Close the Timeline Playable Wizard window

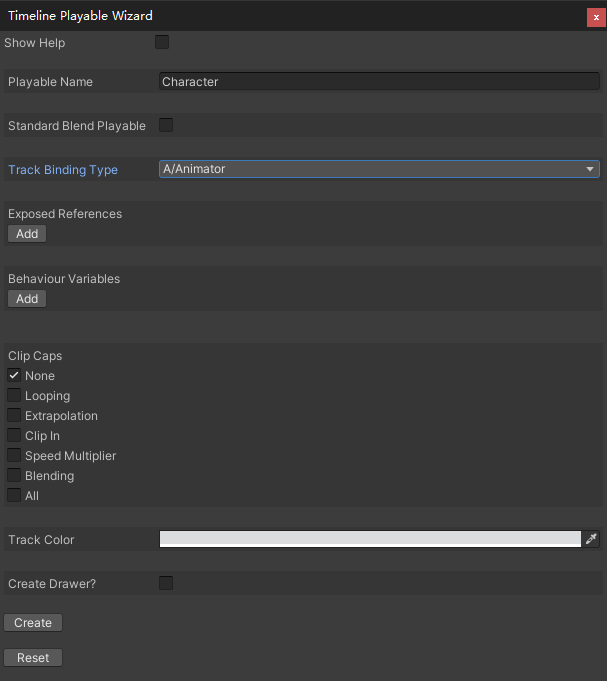pyautogui.click(x=596, y=17)
